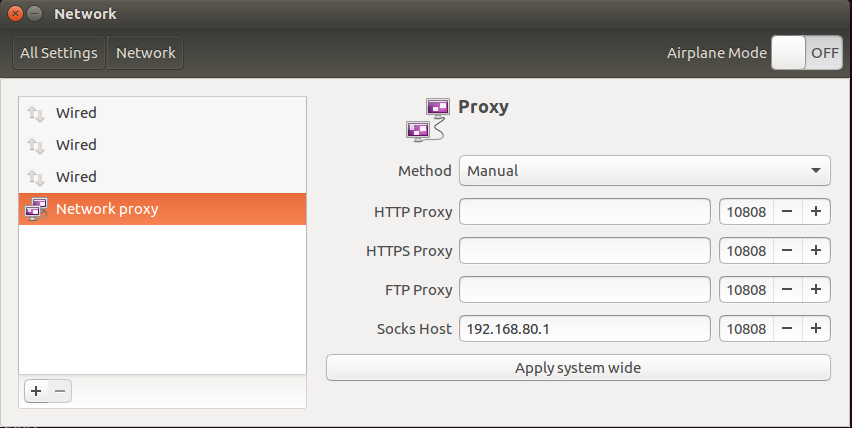Add a new connection with plus icon
Screen dimensions: 852x428
click(x=36, y=391)
